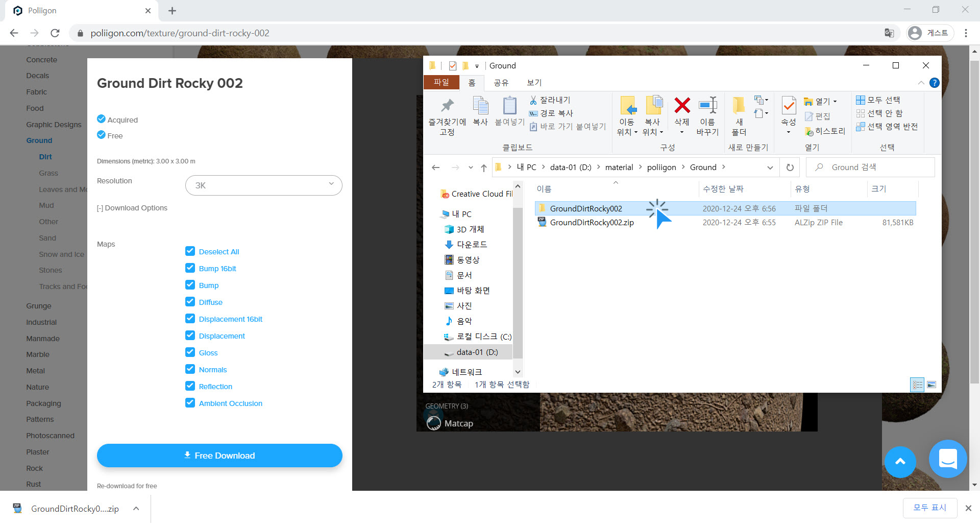Click Chrome translate page icon

click(x=889, y=33)
